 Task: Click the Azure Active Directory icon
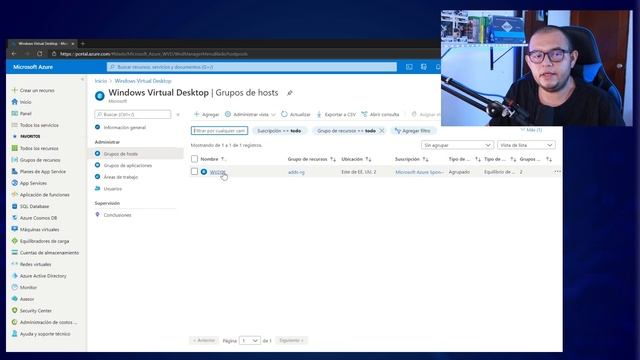click(x=15, y=276)
